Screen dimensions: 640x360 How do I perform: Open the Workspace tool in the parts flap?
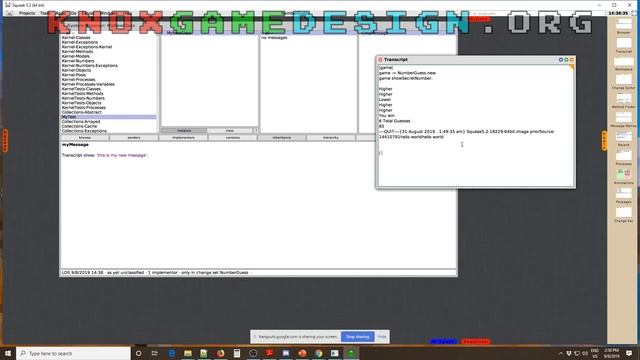[623, 64]
